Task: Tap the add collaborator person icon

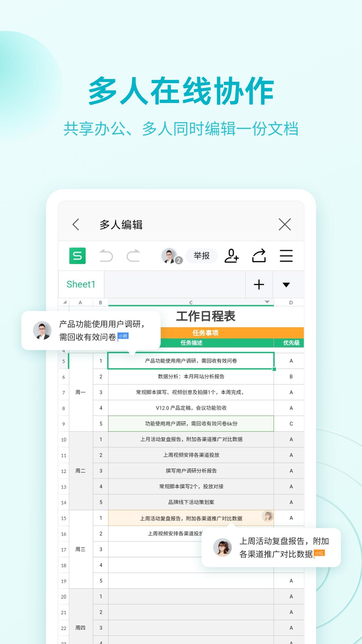Action: pos(231,256)
